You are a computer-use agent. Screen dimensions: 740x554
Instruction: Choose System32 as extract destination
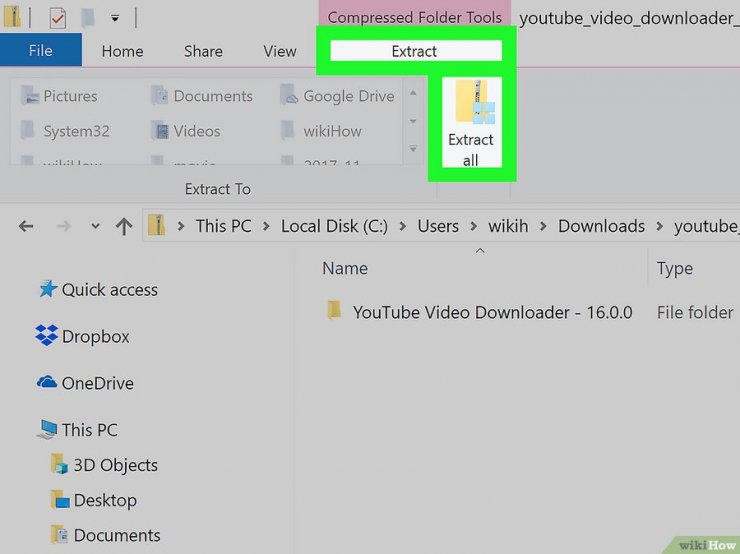[x=65, y=131]
